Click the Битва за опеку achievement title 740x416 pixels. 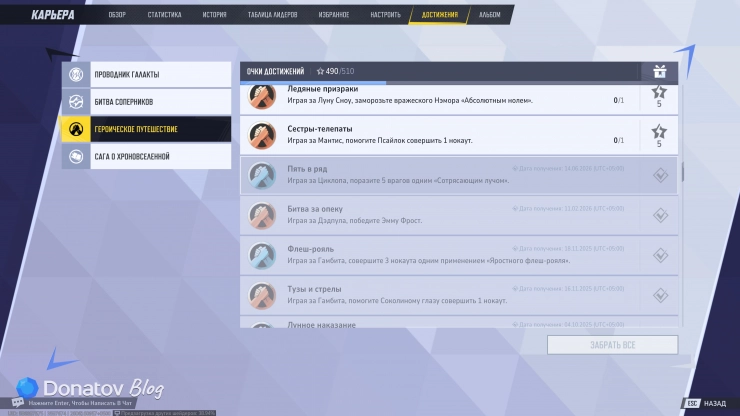pyautogui.click(x=315, y=209)
